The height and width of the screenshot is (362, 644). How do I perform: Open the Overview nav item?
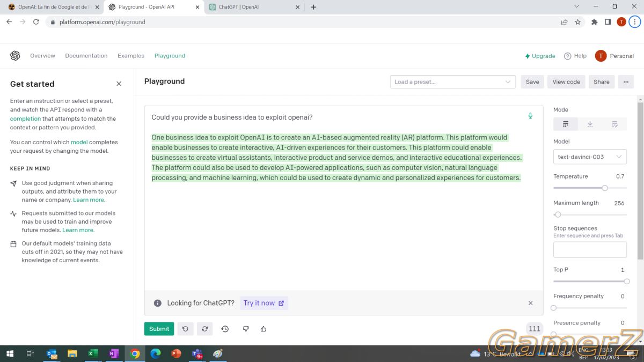click(x=42, y=56)
